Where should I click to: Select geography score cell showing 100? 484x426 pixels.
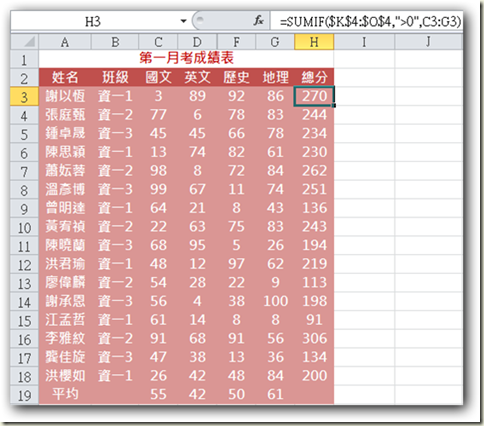(275, 302)
